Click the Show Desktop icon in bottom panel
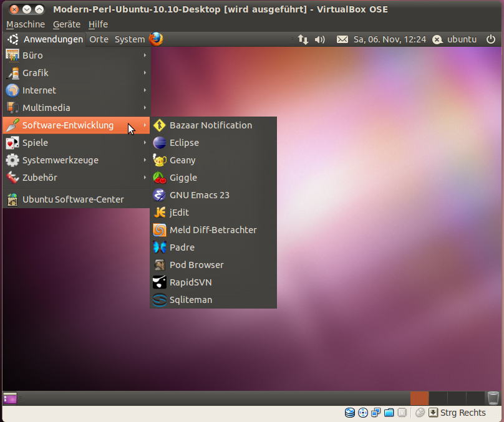The width and height of the screenshot is (504, 422). [10, 398]
